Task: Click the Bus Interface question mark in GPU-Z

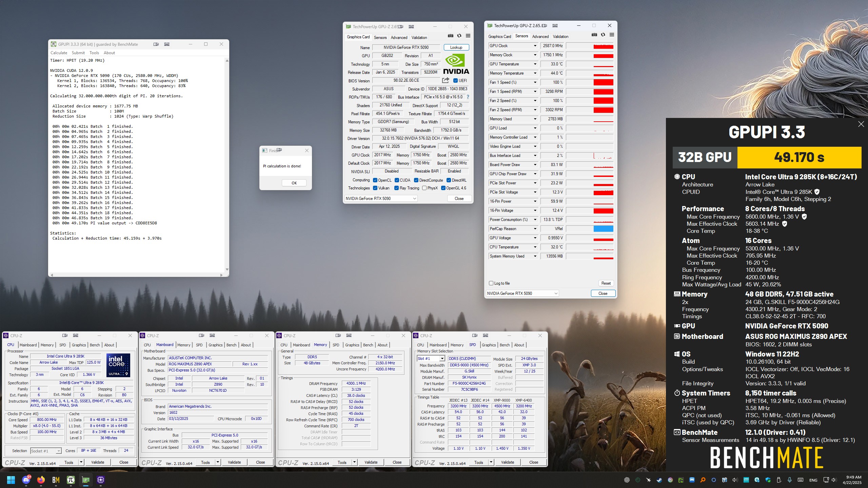Action: tap(468, 97)
